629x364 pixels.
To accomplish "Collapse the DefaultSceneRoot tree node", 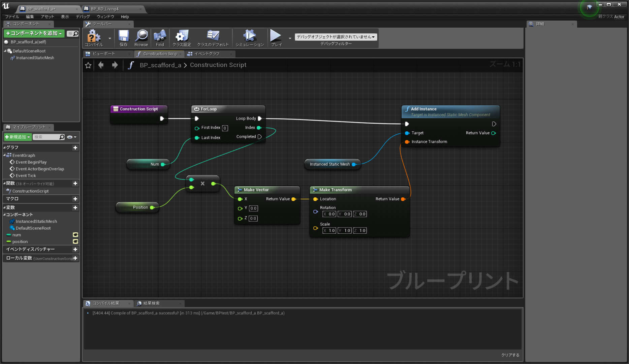I will point(5,51).
